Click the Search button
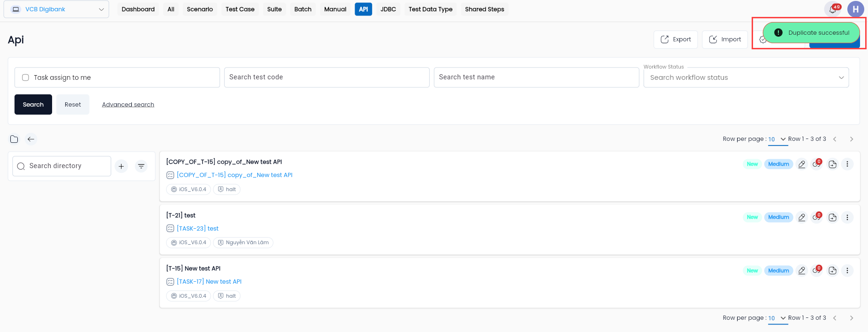This screenshot has height=332, width=868. click(x=33, y=105)
